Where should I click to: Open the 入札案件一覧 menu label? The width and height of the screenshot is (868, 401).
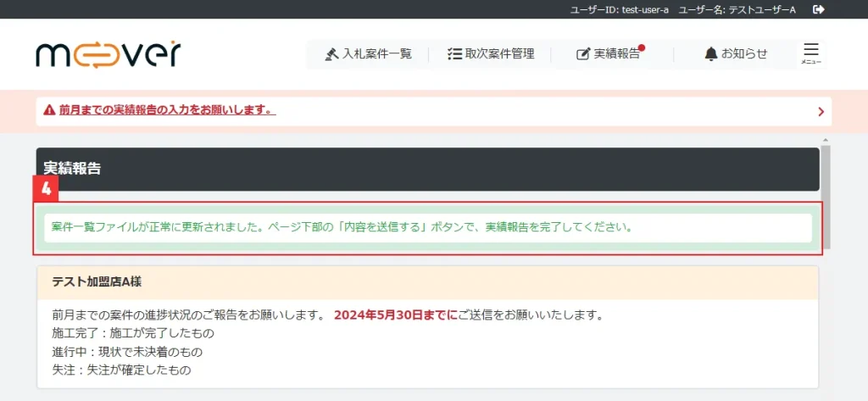(x=377, y=54)
